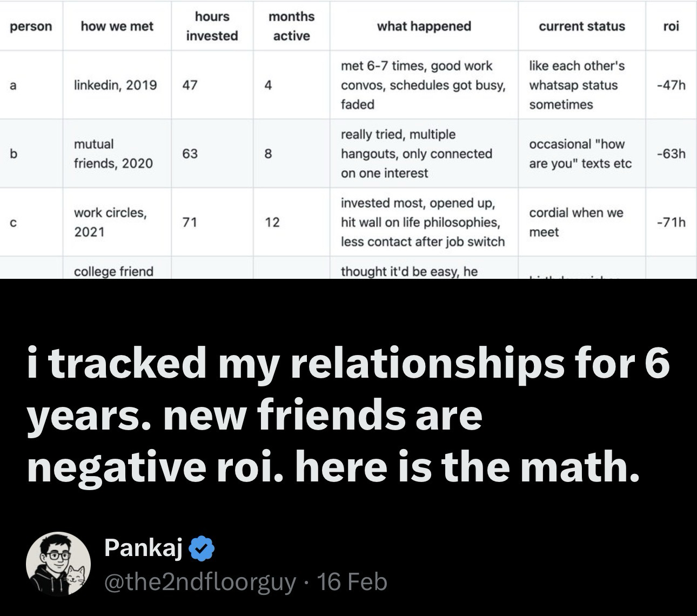The image size is (697, 616).
Task: Click the "hours invested" column header
Action: [212, 26]
